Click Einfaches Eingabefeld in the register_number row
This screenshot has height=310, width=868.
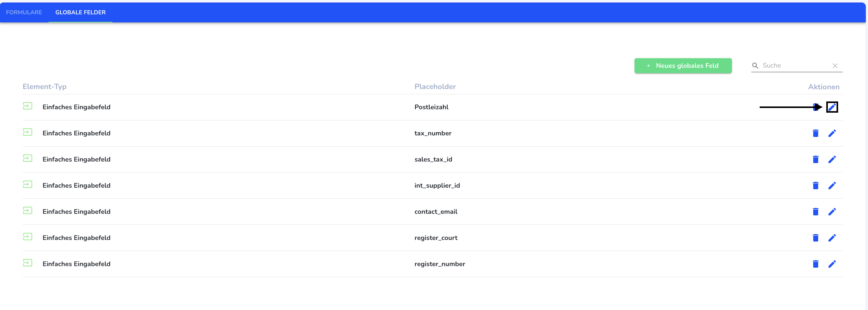click(x=77, y=264)
